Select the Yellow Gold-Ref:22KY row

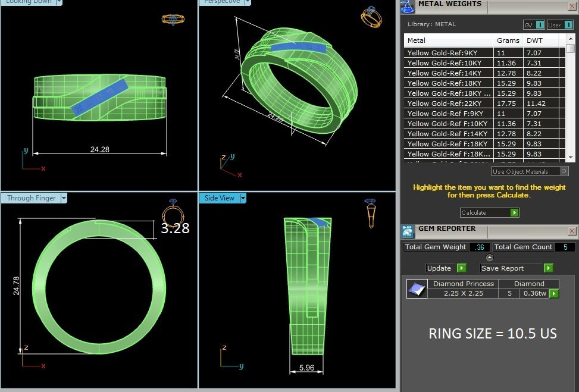(449, 104)
